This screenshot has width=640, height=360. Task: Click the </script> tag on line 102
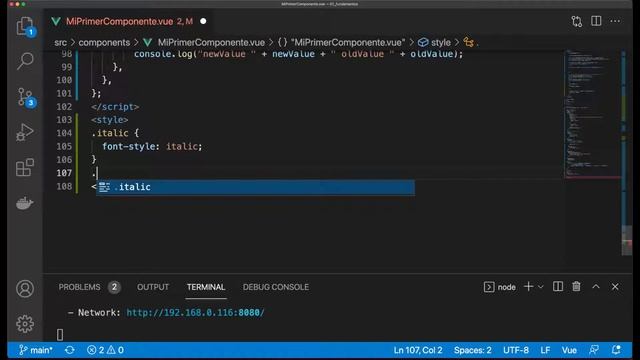click(x=115, y=107)
